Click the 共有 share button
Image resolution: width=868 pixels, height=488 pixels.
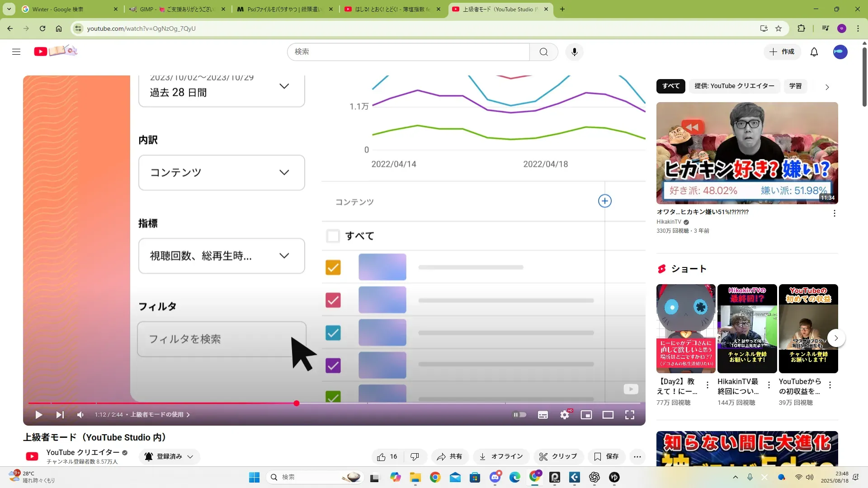(449, 457)
